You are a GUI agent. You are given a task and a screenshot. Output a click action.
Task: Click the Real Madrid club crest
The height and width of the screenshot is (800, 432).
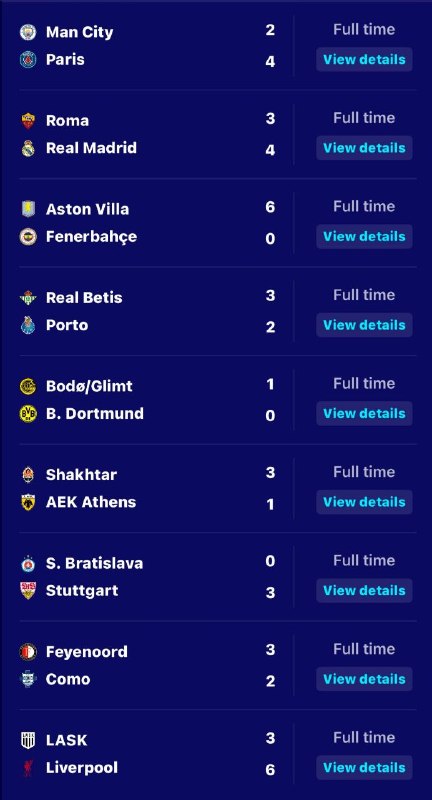(28, 148)
